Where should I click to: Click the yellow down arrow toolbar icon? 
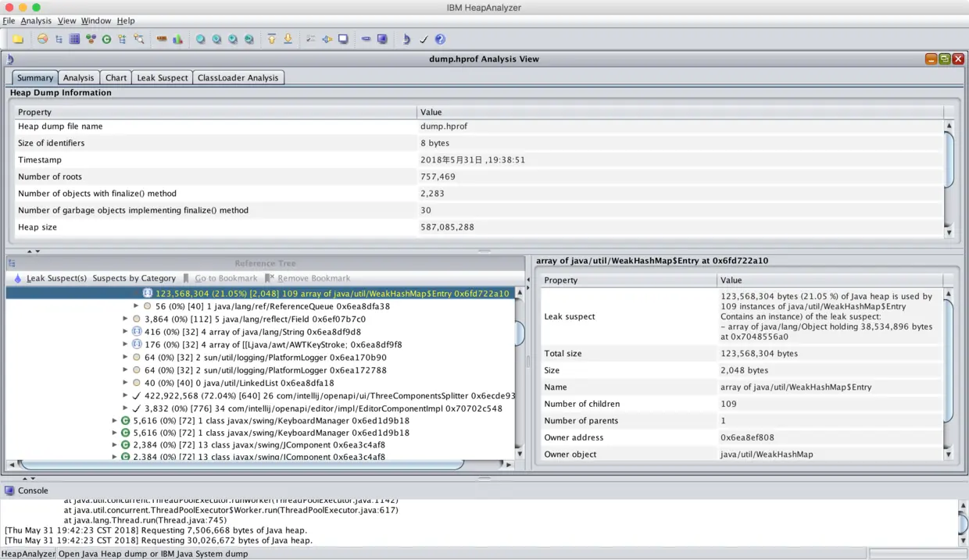click(x=288, y=39)
